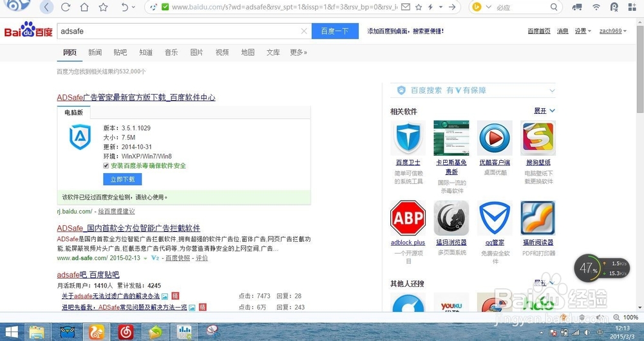The height and width of the screenshot is (341, 644).
Task: Switch to 文库 tab
Action: [273, 53]
